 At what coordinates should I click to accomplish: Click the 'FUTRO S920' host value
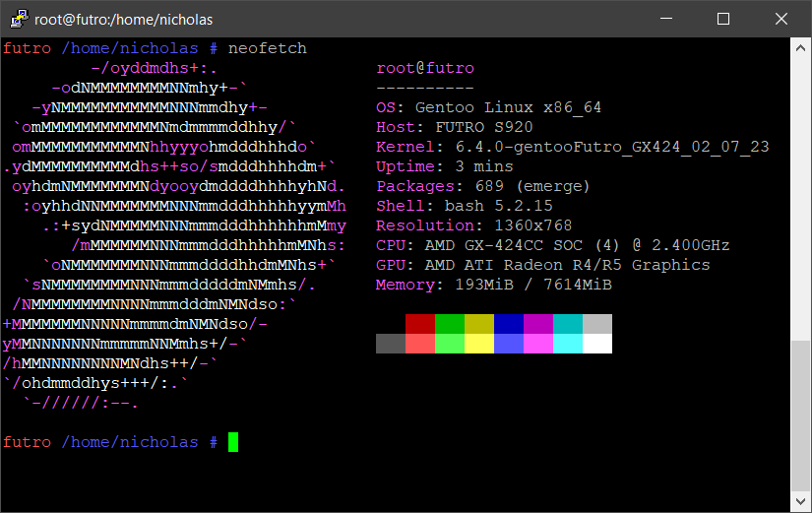[483, 127]
